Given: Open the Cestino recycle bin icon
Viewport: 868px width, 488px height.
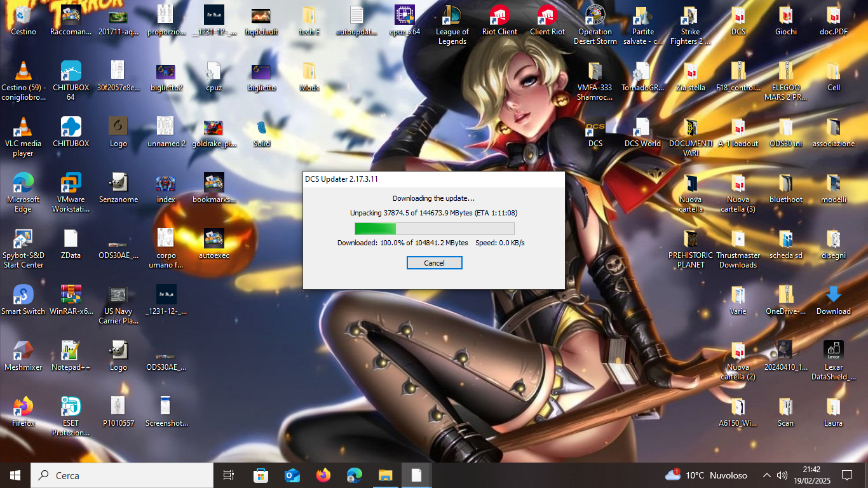Looking at the screenshot, I should (24, 20).
